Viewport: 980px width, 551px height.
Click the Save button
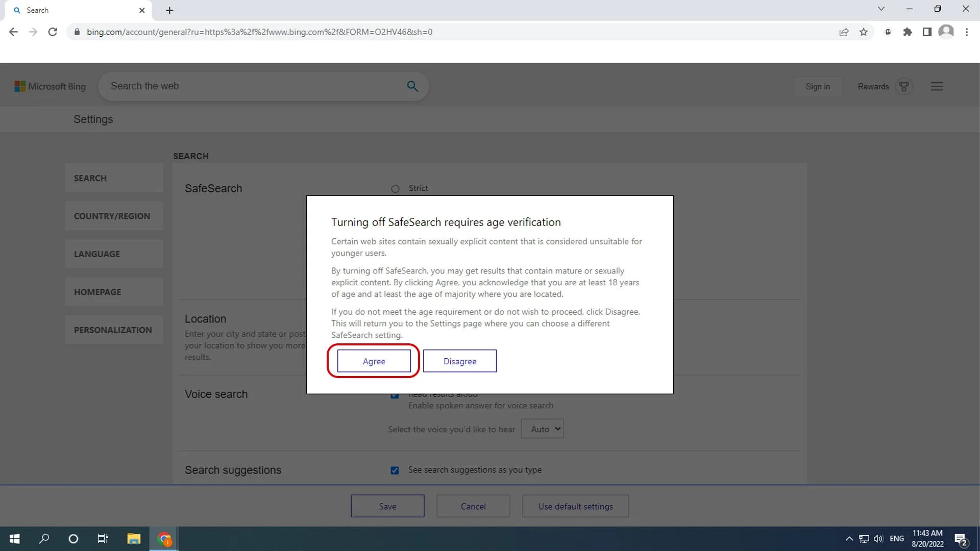click(387, 506)
